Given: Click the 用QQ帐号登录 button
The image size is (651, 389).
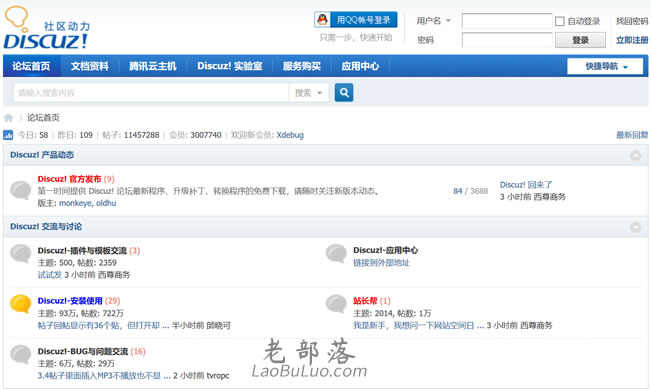Looking at the screenshot, I should click(356, 20).
